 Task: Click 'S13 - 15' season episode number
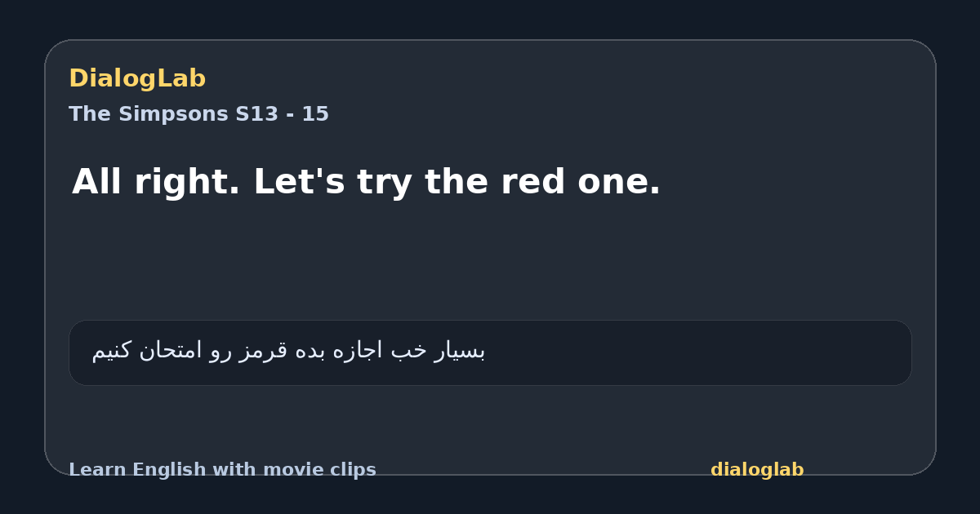click(282, 114)
